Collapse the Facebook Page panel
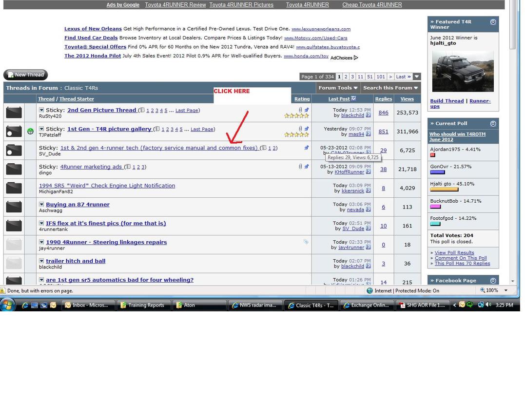The width and height of the screenshot is (525, 420). tap(493, 281)
